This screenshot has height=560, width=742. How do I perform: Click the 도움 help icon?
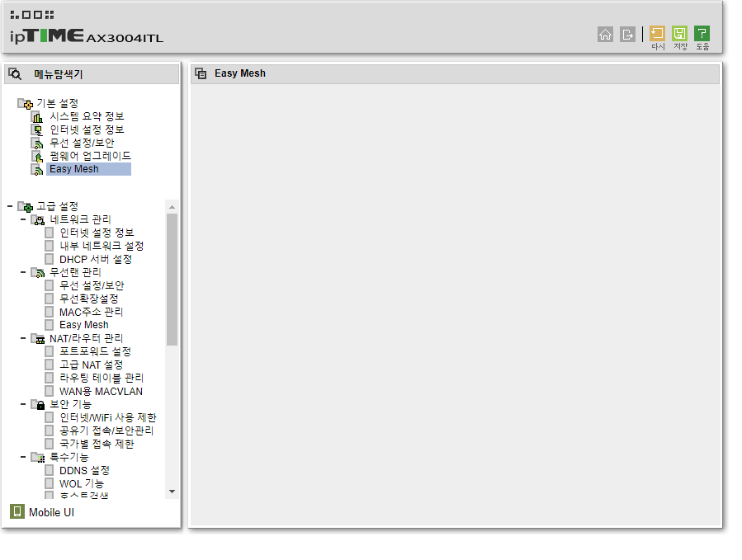[702, 34]
